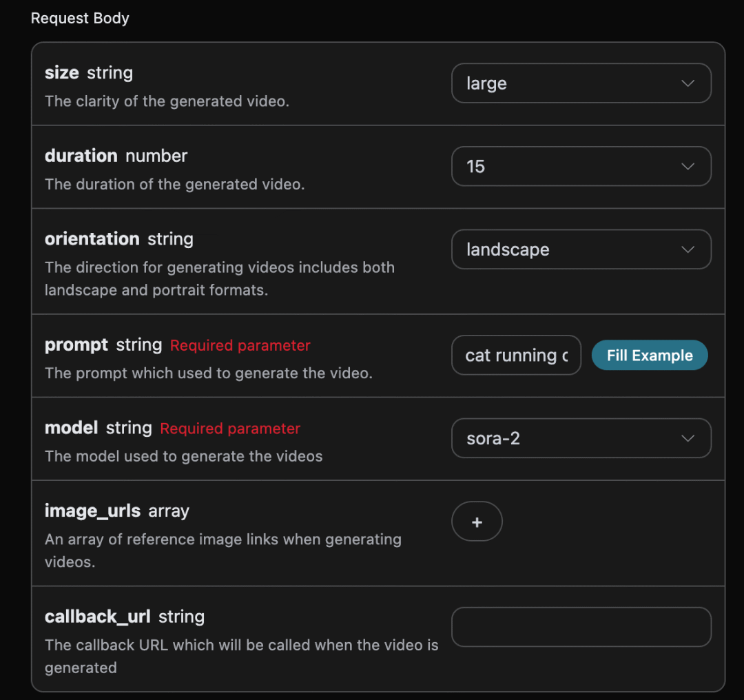Click the 'orientation' parameter name label
Screen dimensions: 744x700
click(x=92, y=239)
